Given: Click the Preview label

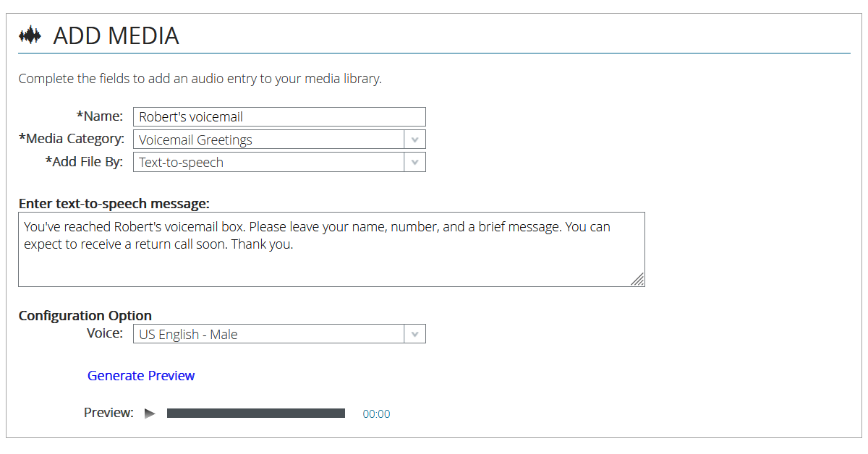Looking at the screenshot, I should click(x=108, y=413).
